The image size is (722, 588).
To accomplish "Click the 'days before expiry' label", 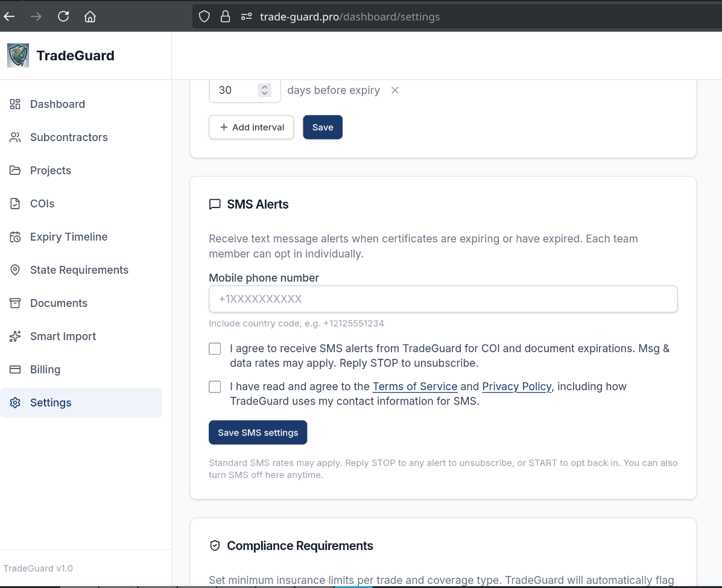I will coord(334,90).
